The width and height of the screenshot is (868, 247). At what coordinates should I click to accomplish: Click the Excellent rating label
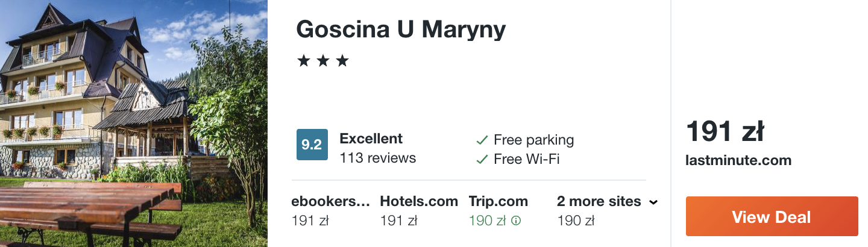pos(371,139)
